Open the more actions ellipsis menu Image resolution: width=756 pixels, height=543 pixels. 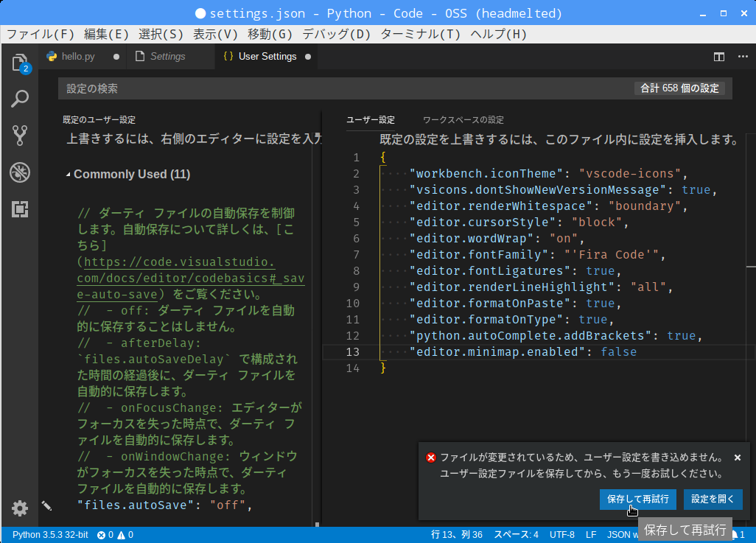point(743,57)
